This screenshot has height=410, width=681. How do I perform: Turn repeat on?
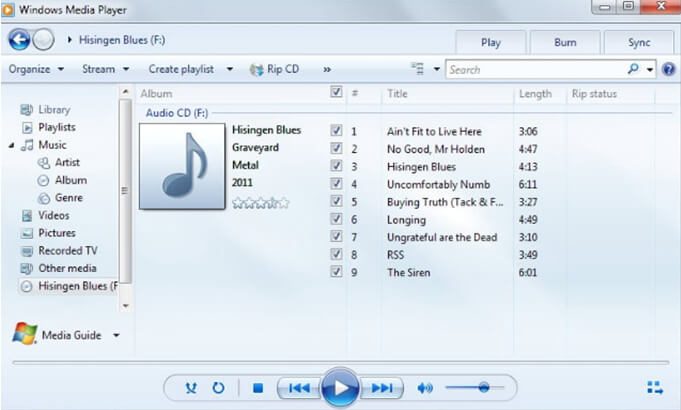218,388
